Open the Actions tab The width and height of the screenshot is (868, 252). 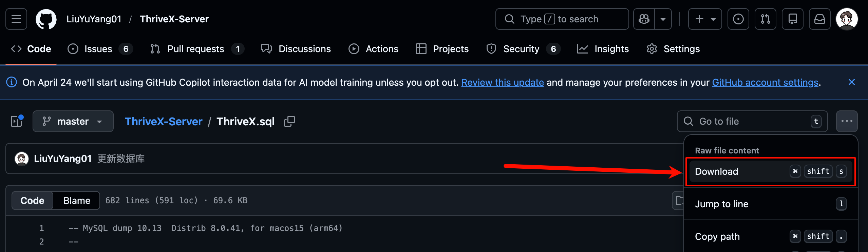(x=374, y=49)
